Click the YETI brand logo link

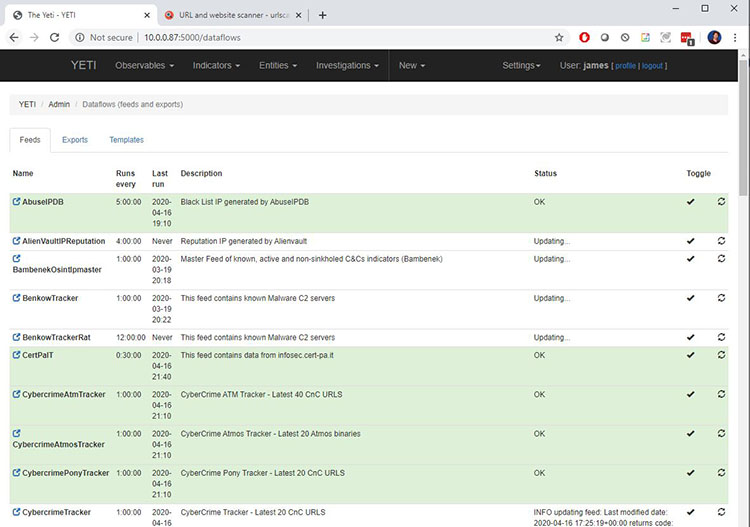tap(84, 66)
